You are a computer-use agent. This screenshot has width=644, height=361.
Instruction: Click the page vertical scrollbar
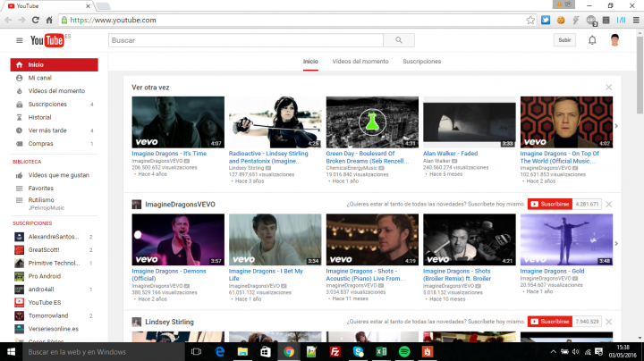tap(640, 75)
